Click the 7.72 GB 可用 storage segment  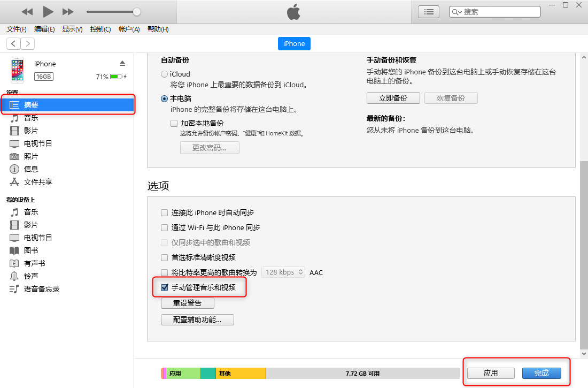pos(362,374)
